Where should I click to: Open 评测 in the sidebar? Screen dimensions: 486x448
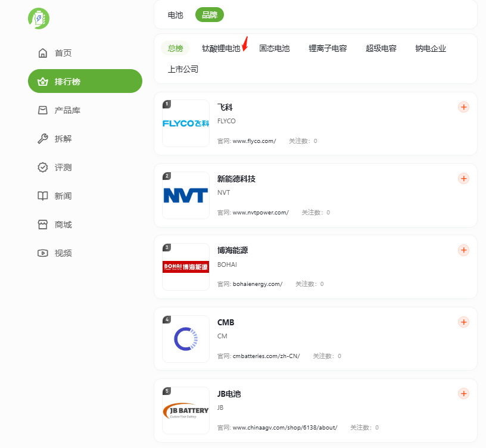click(x=63, y=167)
